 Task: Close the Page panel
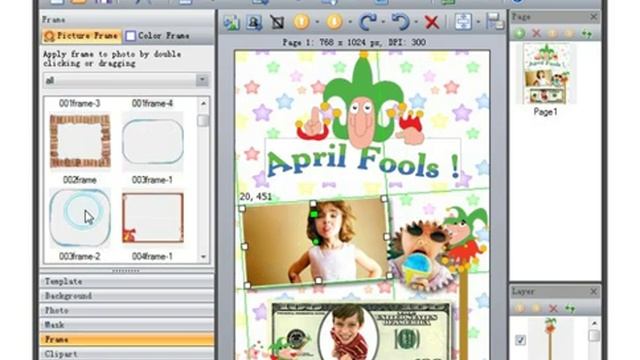[x=593, y=17]
